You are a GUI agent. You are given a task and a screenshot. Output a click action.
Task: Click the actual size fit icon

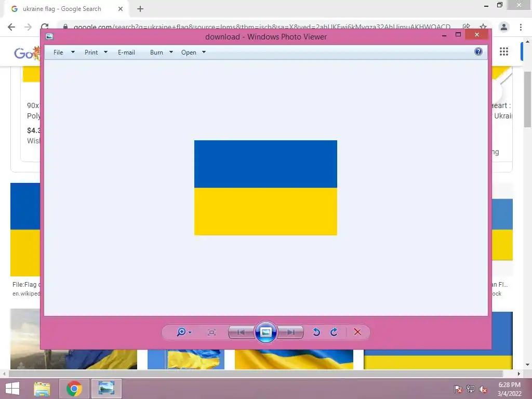[212, 332]
